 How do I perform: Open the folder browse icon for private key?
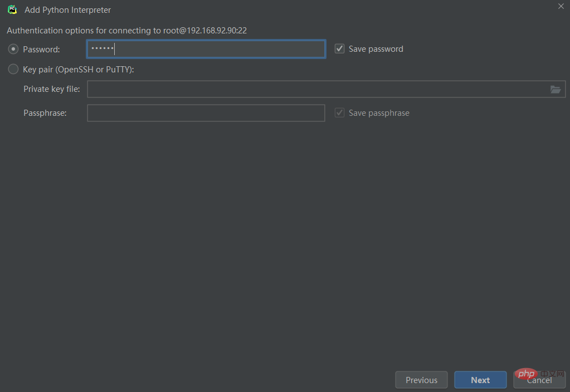point(555,90)
